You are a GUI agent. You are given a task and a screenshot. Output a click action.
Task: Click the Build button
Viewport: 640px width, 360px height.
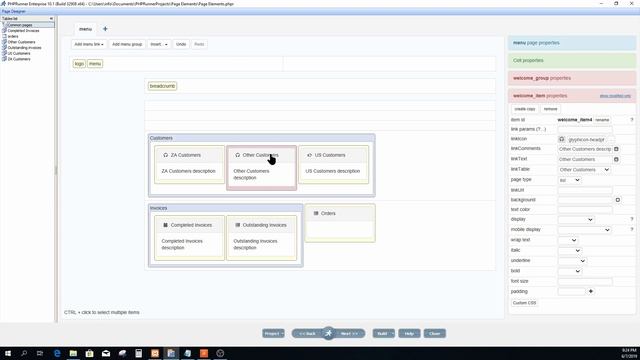coord(384,333)
